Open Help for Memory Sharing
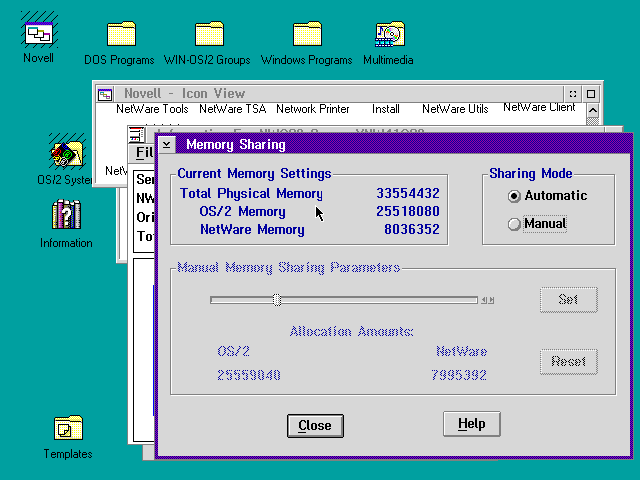Viewport: 640px width, 480px height. [471, 424]
